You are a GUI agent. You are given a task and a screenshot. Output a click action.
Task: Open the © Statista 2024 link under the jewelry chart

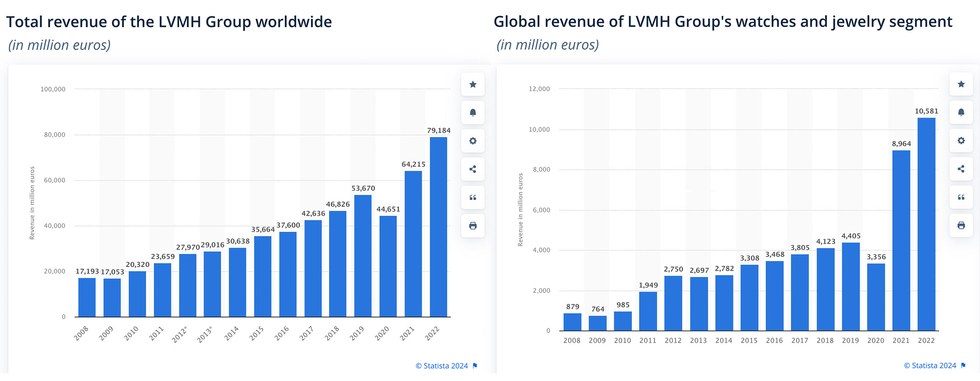[930, 365]
